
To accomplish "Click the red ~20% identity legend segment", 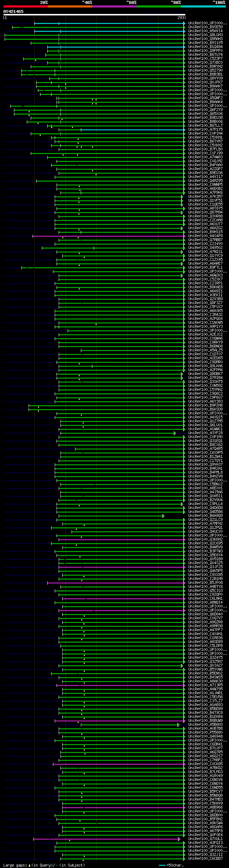I will [25, 6].
